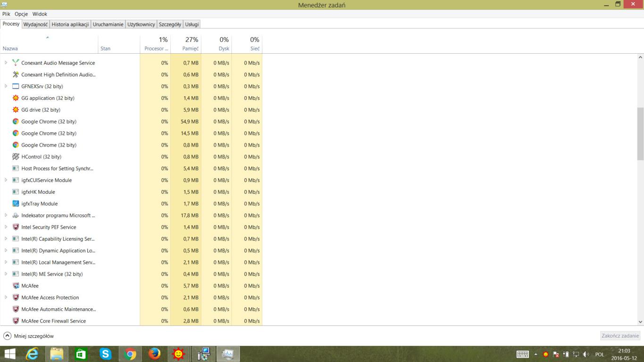Click the scrollbar up arrow
This screenshot has width=644, height=362.
[640, 58]
